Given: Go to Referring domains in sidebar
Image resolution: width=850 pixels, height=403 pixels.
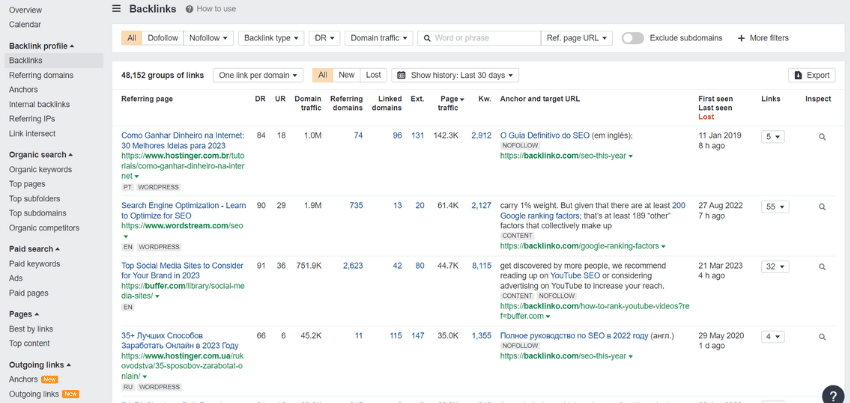Looking at the screenshot, I should pos(41,75).
